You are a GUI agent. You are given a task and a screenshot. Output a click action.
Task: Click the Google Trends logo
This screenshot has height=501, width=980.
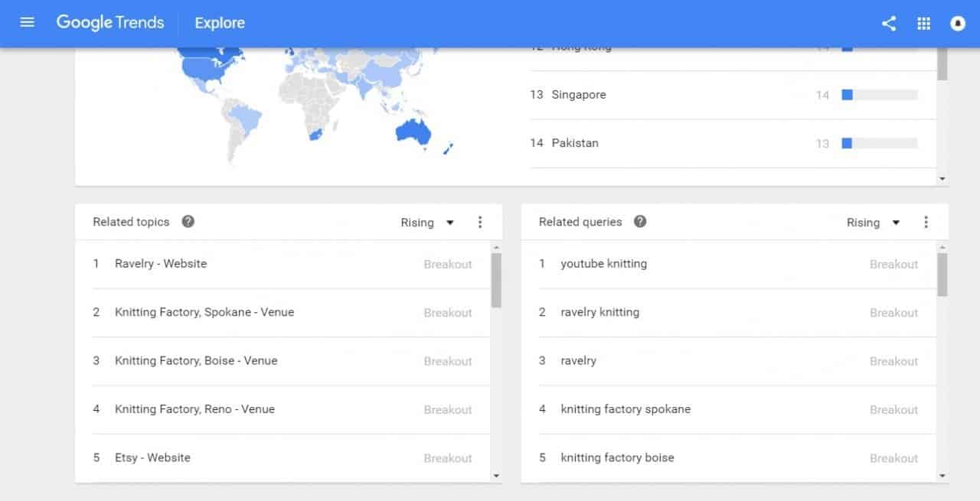[x=110, y=23]
